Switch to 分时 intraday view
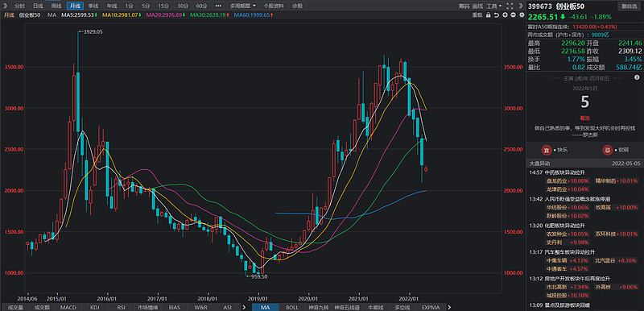 click(19, 6)
